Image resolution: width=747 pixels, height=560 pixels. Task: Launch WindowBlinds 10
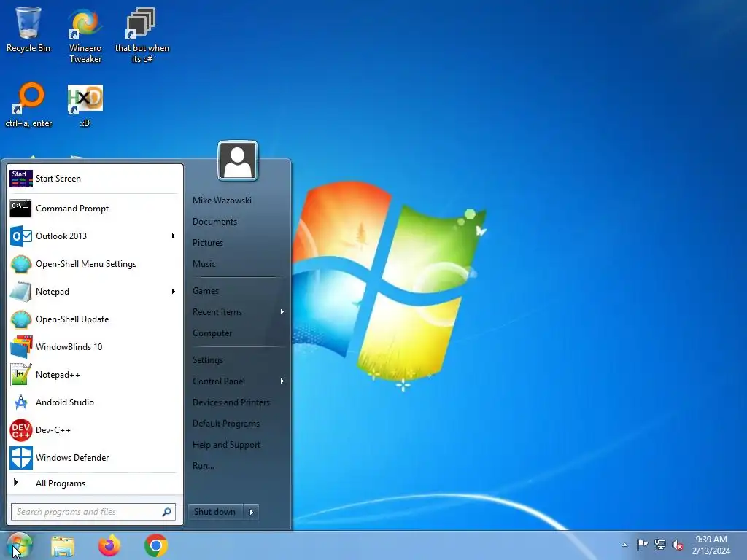[x=94, y=347]
